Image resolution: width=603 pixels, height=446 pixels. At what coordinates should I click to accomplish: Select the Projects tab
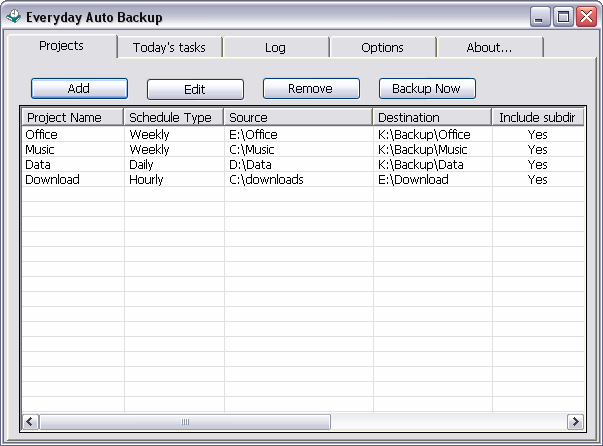pyautogui.click(x=61, y=46)
